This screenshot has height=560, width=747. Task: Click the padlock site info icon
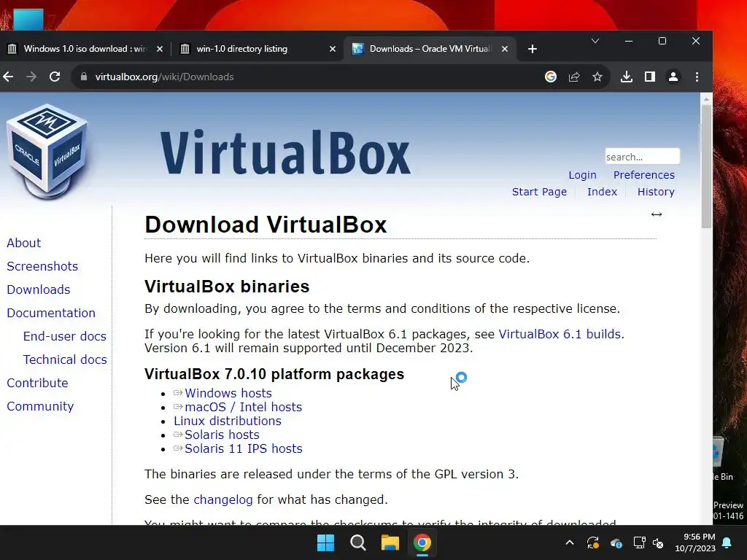(84, 77)
